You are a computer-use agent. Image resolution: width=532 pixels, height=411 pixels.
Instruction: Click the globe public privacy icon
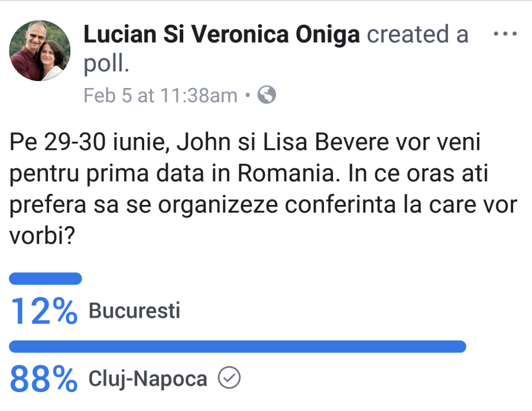point(267,95)
